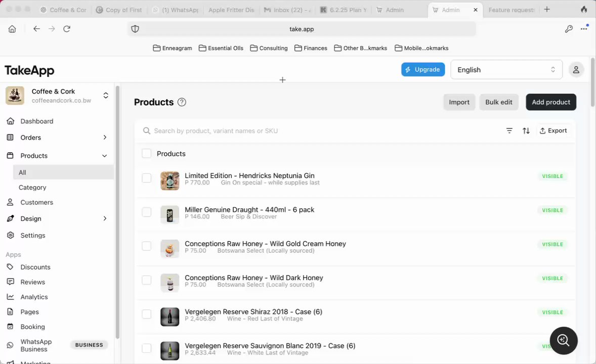Click the Bulk edit button
The image size is (596, 364).
[499, 102]
